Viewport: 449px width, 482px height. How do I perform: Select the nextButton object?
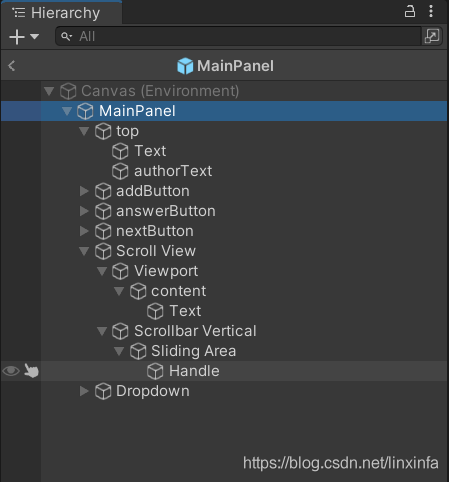pos(155,231)
